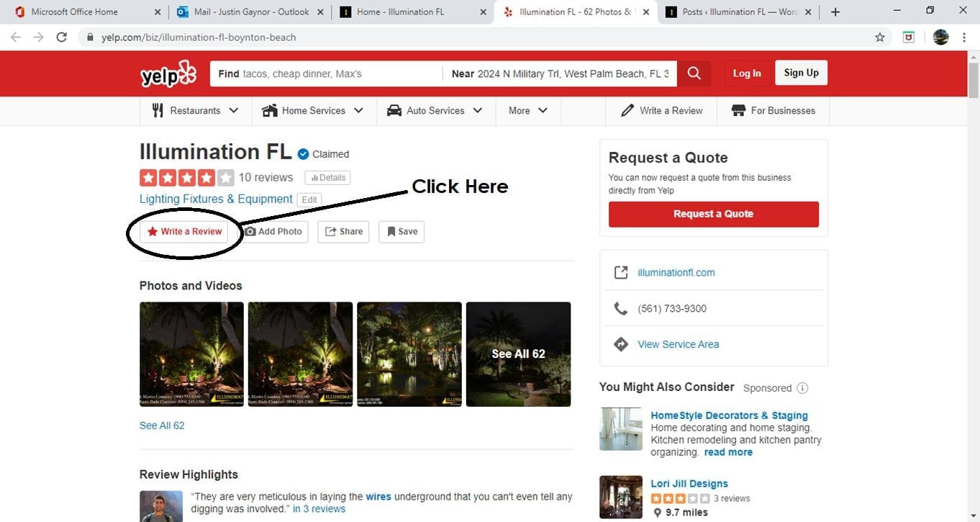Screen dimensions: 980x522
Task: Click the read more link
Action: click(x=728, y=452)
